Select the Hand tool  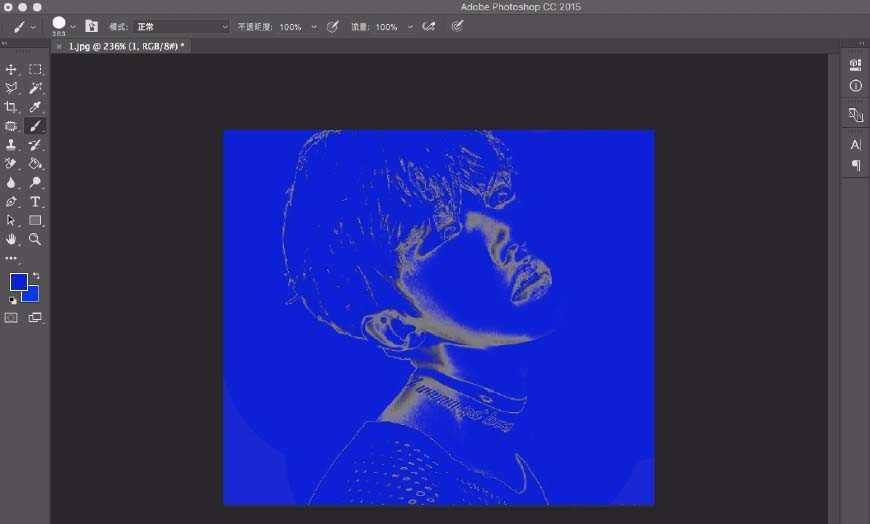tap(11, 239)
